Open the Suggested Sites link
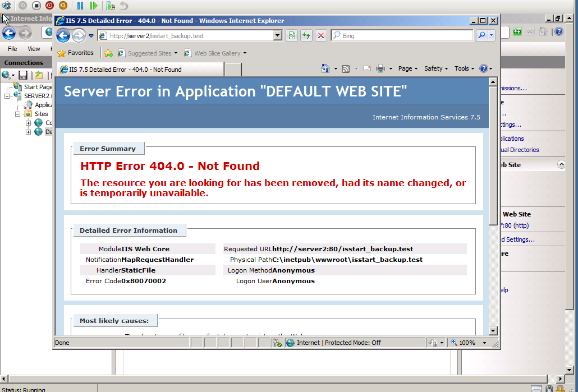This screenshot has height=392, width=578. coord(147,53)
